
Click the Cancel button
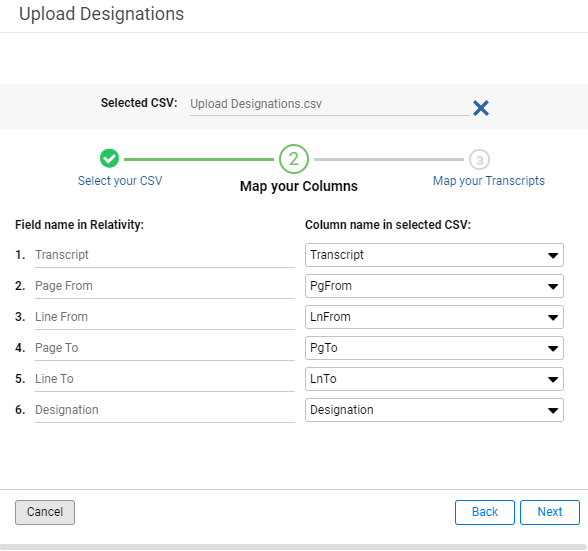pos(45,512)
